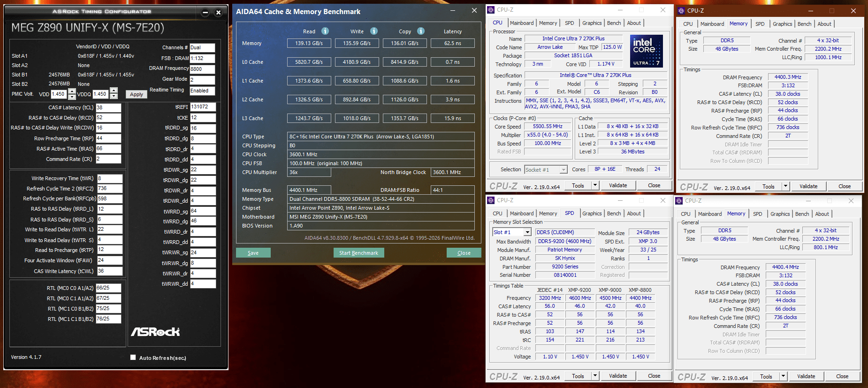Decrease PMIC VDD voltage with the down arrow
This screenshot has width=868, height=388.
[72, 97]
